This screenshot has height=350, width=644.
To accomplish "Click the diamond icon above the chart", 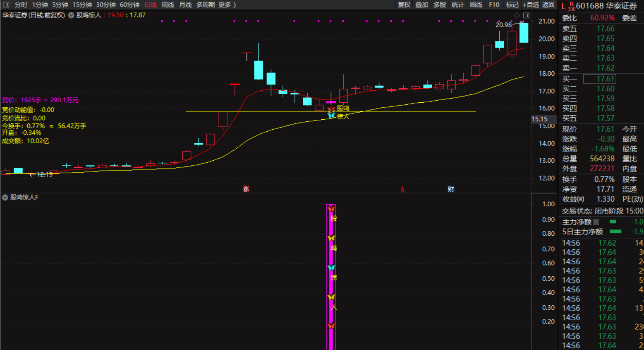I will 517,15.
